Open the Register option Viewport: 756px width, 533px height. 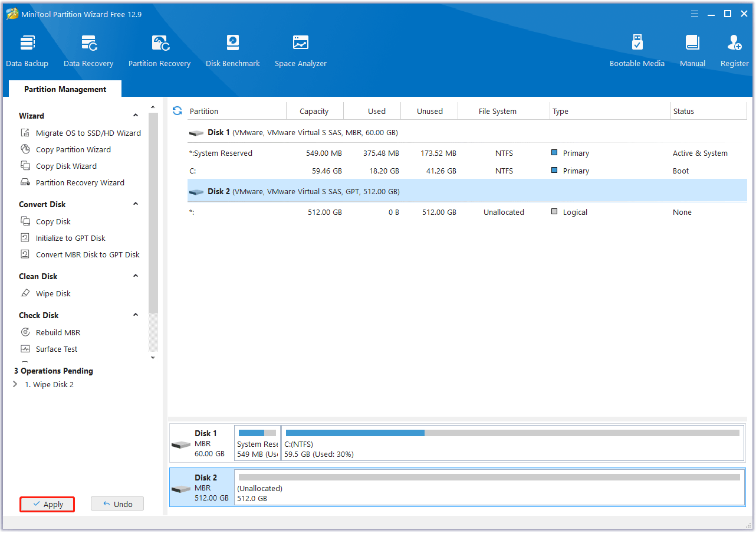[734, 50]
